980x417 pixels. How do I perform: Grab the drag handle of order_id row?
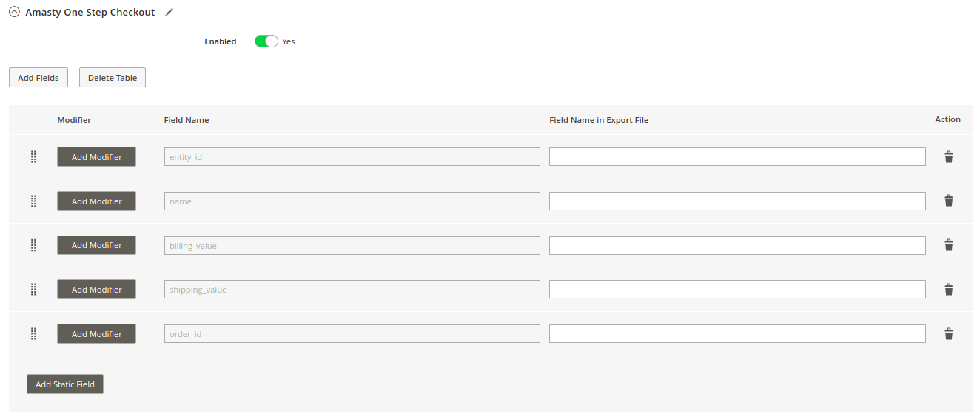pos(33,334)
